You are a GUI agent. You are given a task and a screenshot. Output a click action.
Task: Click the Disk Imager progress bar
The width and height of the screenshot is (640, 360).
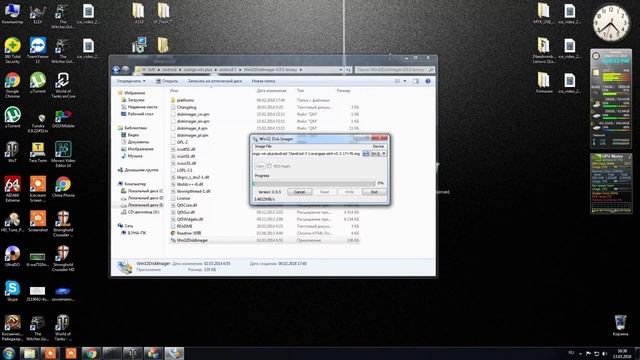pyautogui.click(x=314, y=183)
